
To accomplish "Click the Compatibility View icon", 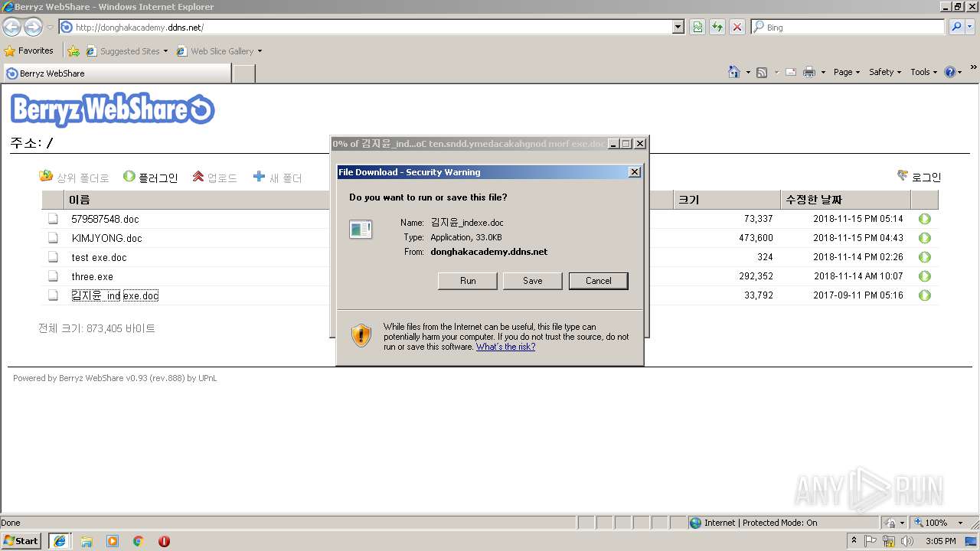I will pyautogui.click(x=697, y=27).
